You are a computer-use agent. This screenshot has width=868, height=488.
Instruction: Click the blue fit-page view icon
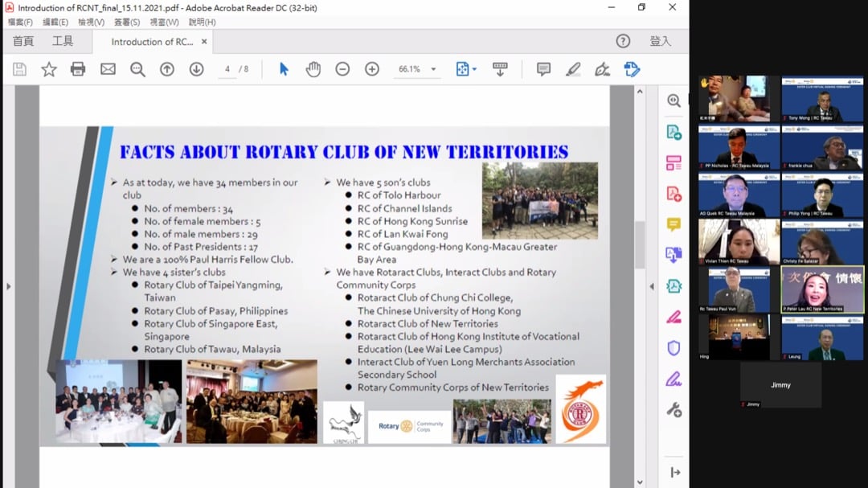click(462, 69)
